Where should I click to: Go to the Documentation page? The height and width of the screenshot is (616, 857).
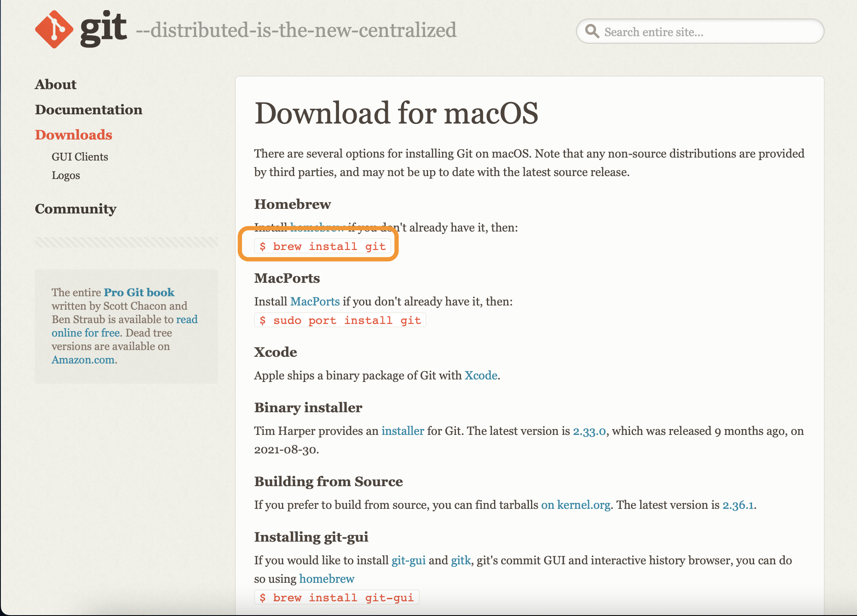pyautogui.click(x=89, y=110)
